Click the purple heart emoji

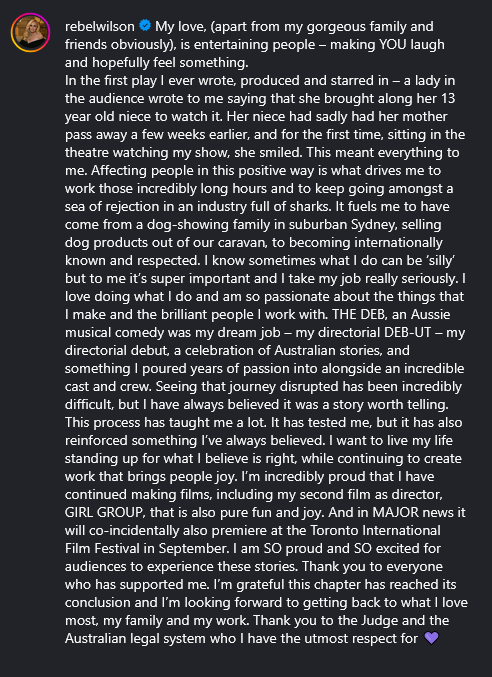432,638
